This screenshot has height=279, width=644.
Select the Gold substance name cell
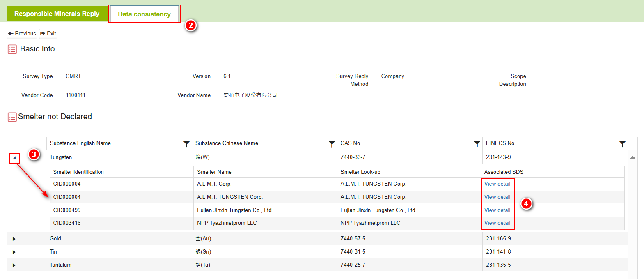point(55,239)
